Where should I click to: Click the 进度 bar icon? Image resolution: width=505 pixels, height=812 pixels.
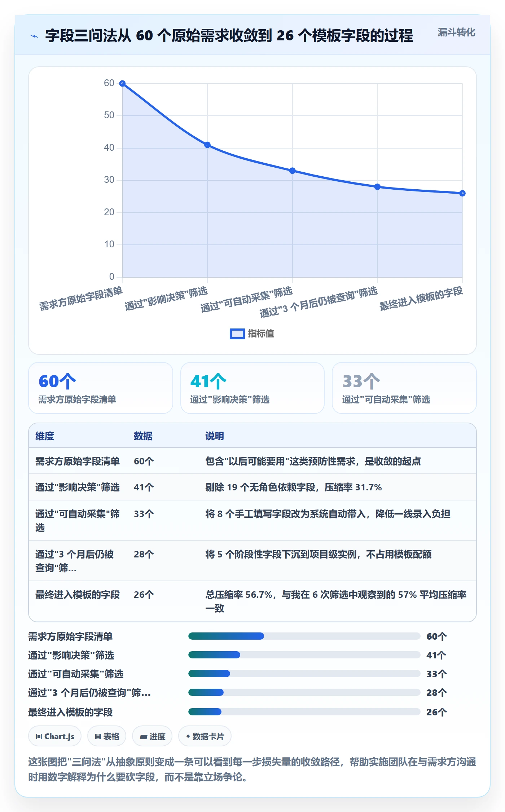pyautogui.click(x=144, y=737)
